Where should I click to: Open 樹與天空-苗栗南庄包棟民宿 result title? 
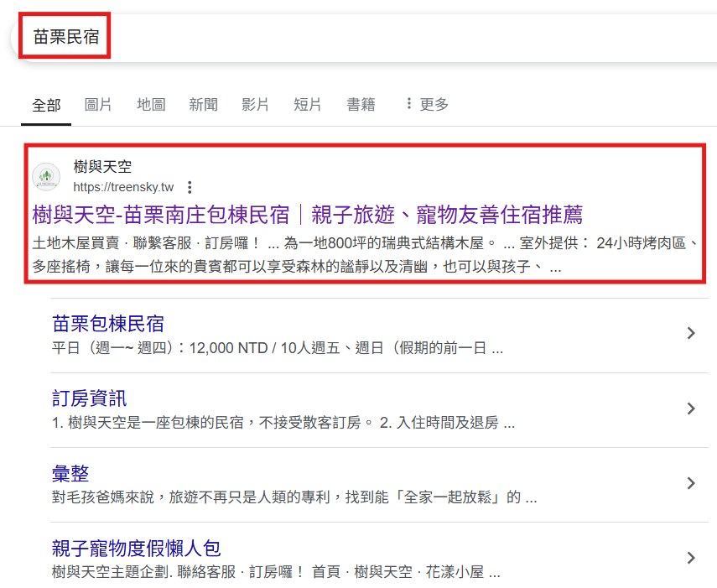(307, 215)
